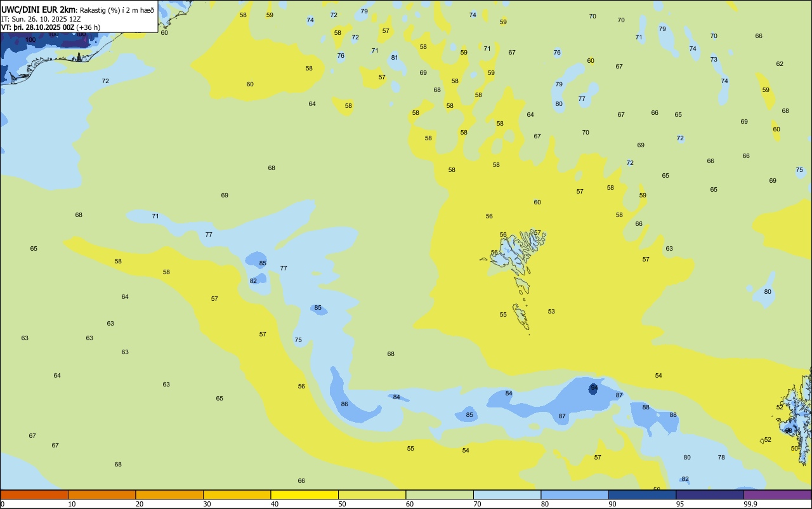Click the legend tick label 95

[x=680, y=504]
